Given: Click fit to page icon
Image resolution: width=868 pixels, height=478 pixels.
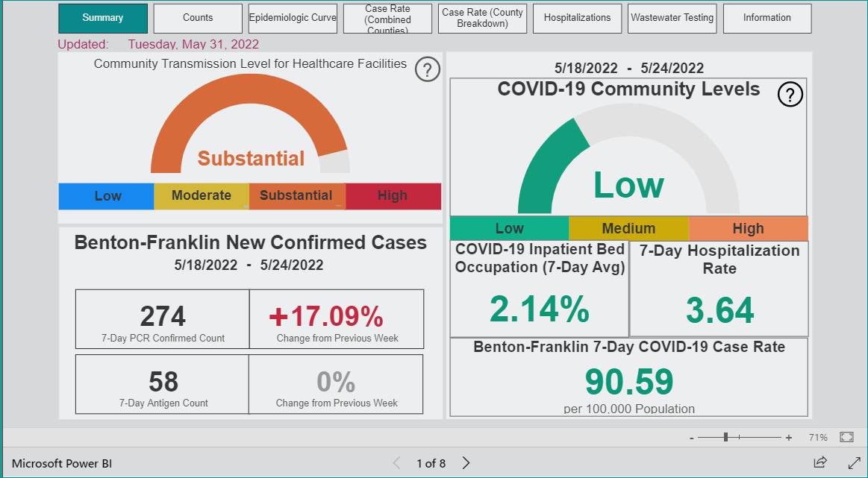Looking at the screenshot, I should pos(846,437).
